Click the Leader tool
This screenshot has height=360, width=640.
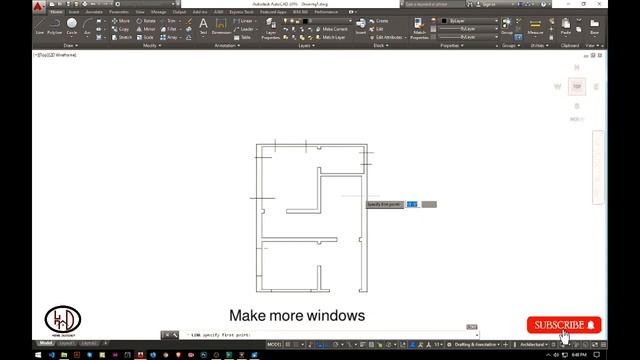[244, 29]
